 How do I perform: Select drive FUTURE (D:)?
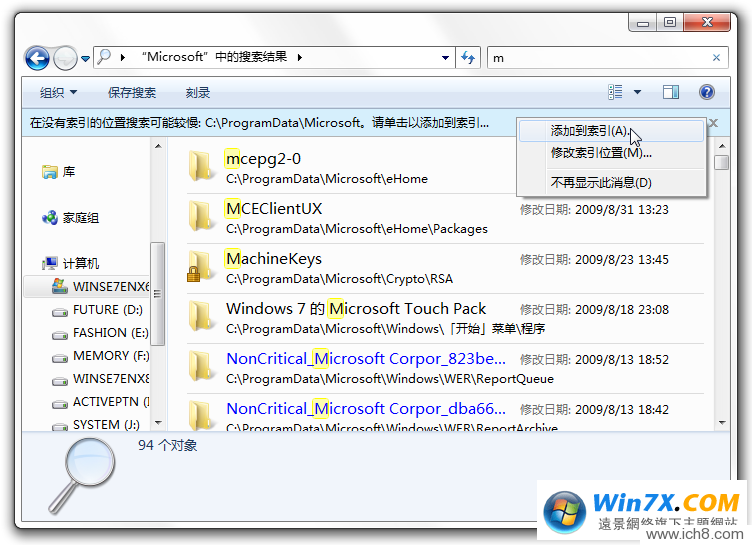[108, 310]
